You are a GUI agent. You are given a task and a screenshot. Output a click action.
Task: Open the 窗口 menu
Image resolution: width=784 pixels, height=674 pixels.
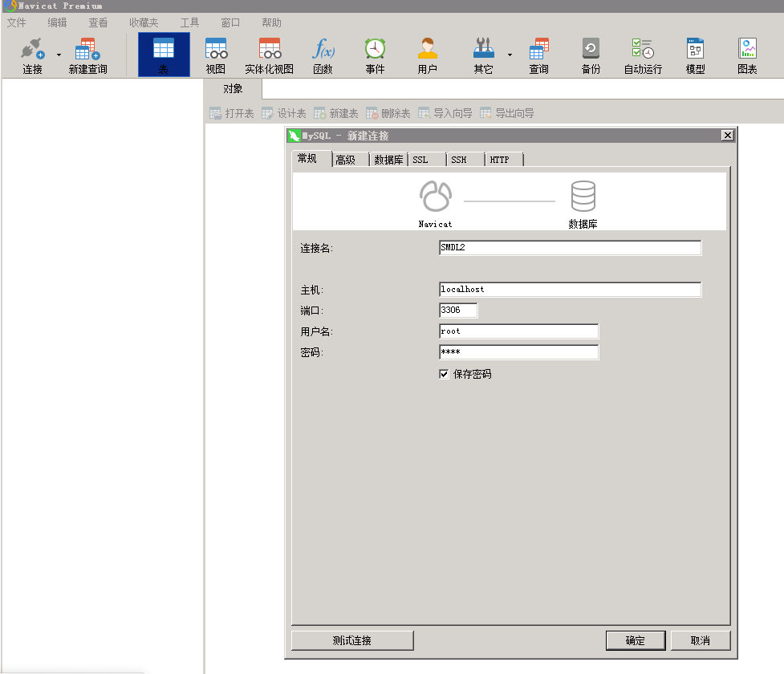tap(230, 22)
